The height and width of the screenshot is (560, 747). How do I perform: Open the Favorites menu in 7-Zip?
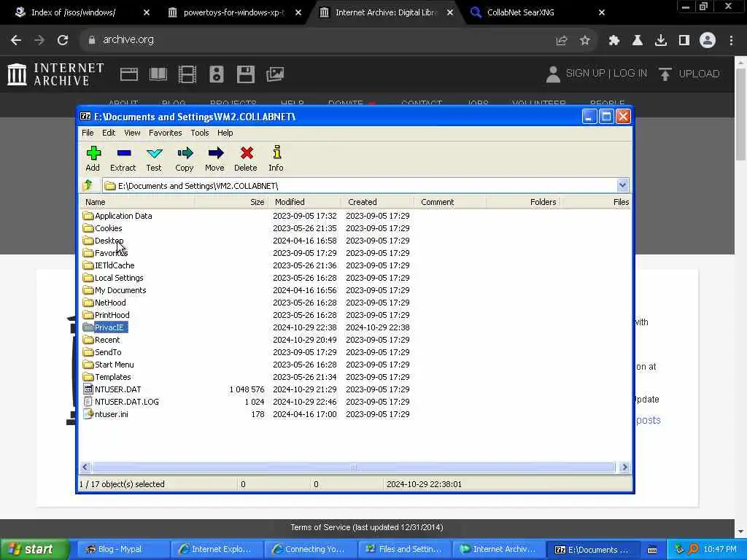[166, 133]
